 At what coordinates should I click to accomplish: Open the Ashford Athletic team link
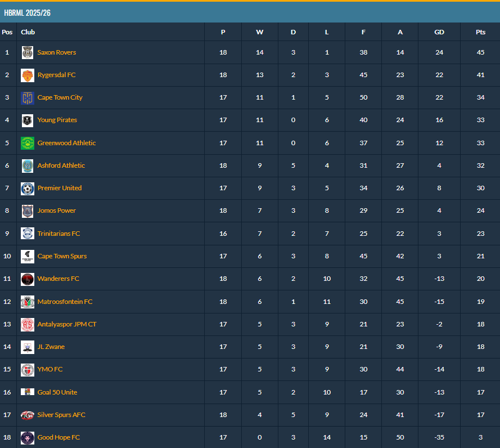click(61, 165)
